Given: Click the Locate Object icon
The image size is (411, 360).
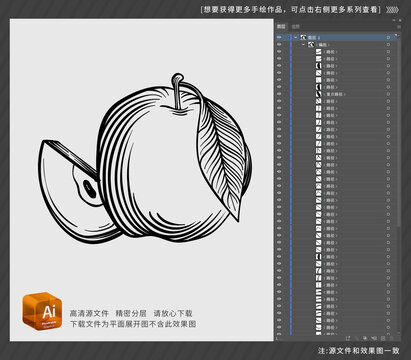Looking at the screenshot, I should pyautogui.click(x=357, y=338).
